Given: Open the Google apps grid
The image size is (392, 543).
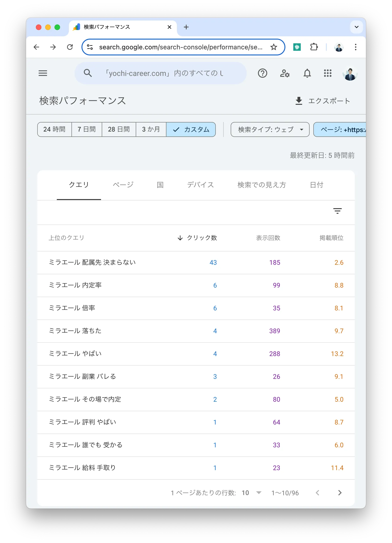Looking at the screenshot, I should (x=328, y=73).
